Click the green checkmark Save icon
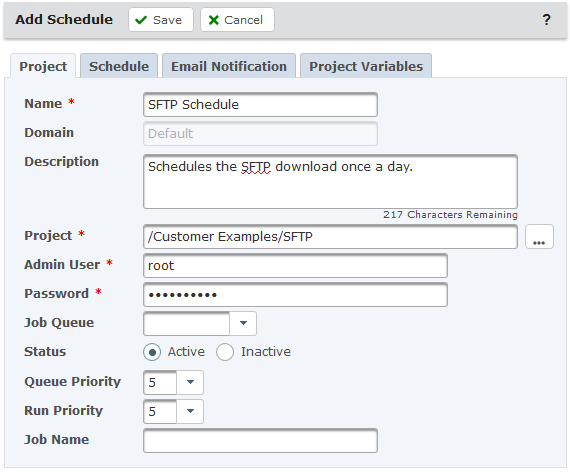This screenshot has width=570, height=472. click(141, 20)
